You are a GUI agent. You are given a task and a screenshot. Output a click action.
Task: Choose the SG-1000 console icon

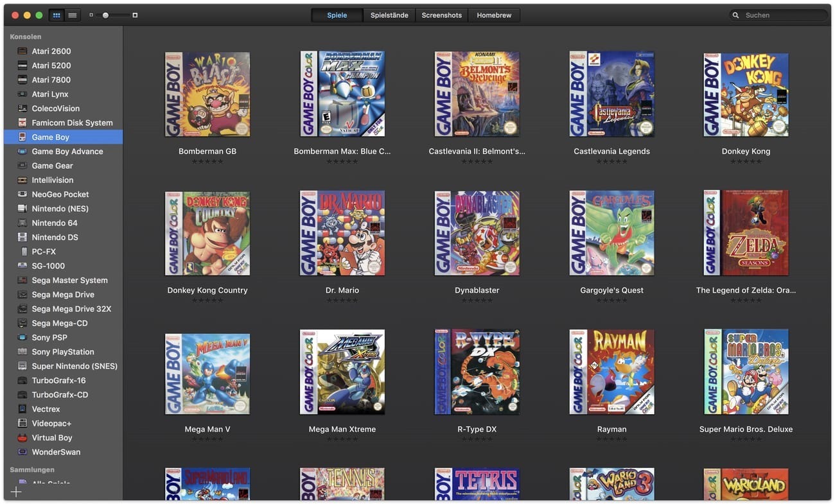[x=22, y=266]
